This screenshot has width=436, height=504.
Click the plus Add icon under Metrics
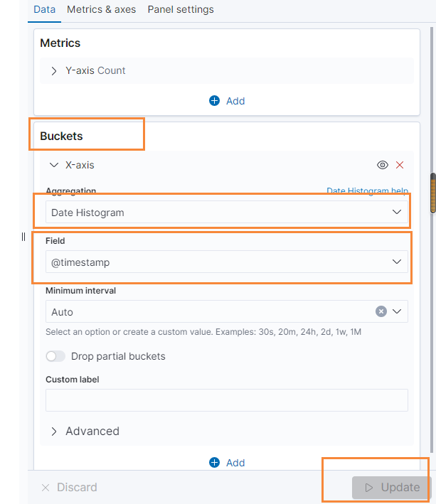click(215, 101)
